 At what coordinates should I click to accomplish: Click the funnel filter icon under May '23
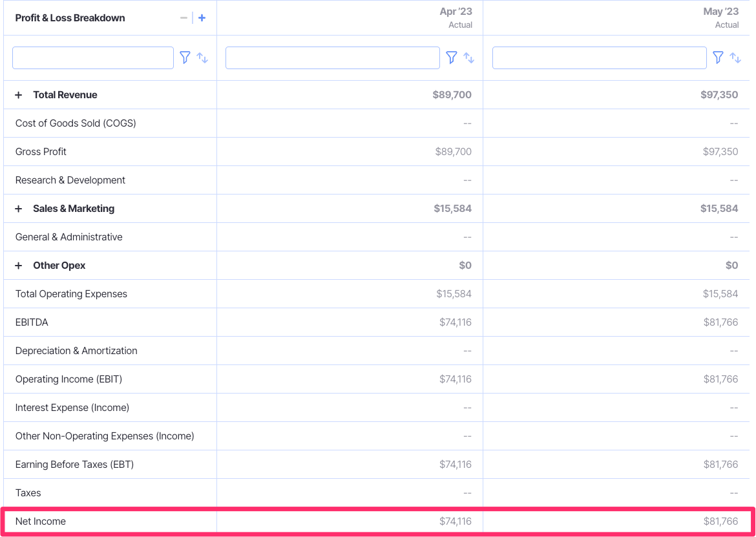718,58
